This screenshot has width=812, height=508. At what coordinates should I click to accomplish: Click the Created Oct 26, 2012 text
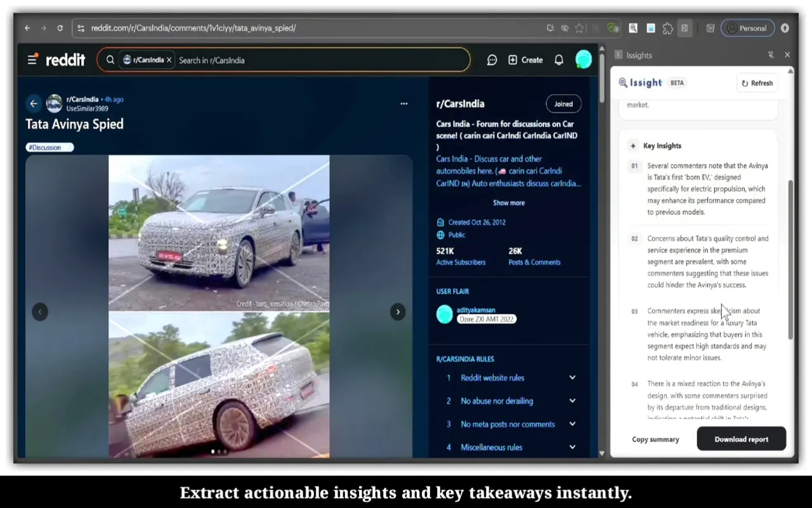[x=477, y=222]
